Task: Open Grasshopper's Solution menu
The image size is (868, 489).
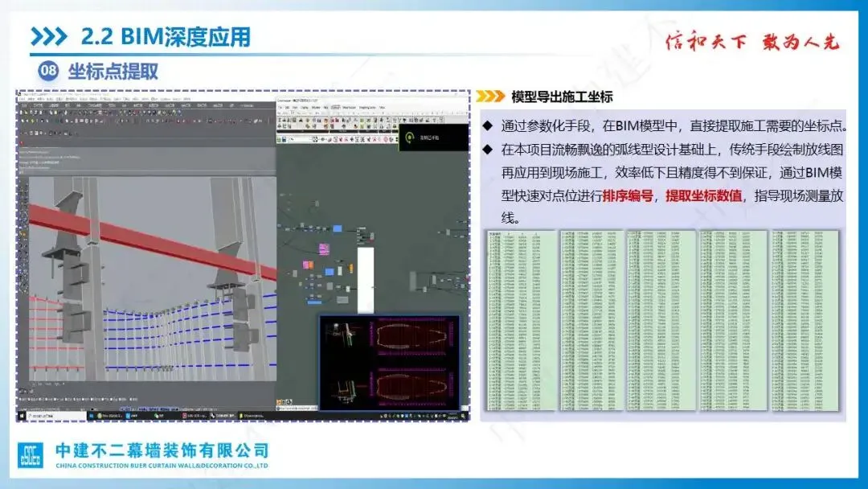Action: [x=316, y=108]
